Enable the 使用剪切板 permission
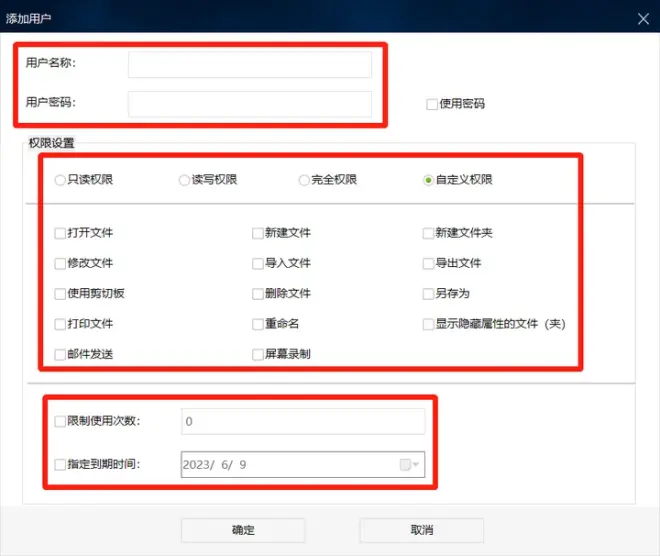660x556 pixels. coord(60,294)
